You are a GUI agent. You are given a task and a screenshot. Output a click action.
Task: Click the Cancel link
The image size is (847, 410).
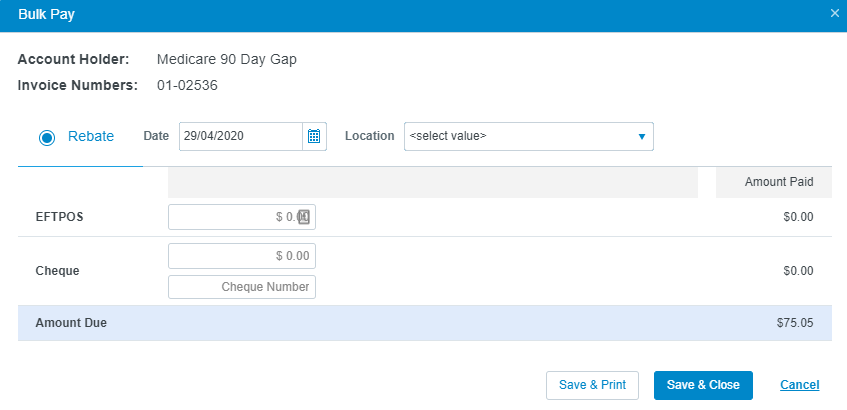point(799,385)
